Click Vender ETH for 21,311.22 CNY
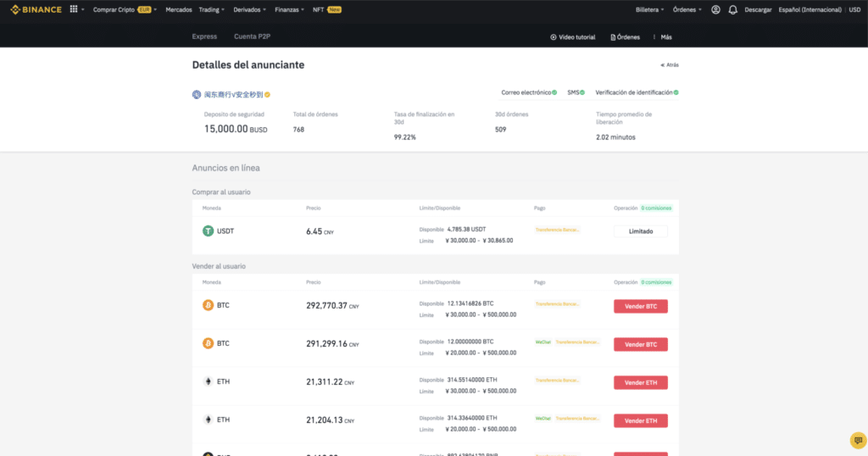The height and width of the screenshot is (456, 868). point(641,382)
